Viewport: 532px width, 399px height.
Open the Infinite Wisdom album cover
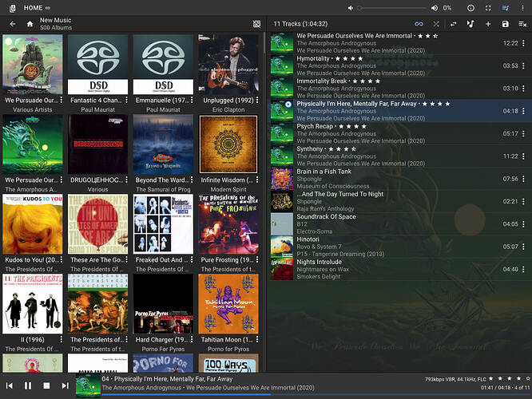pyautogui.click(x=228, y=144)
